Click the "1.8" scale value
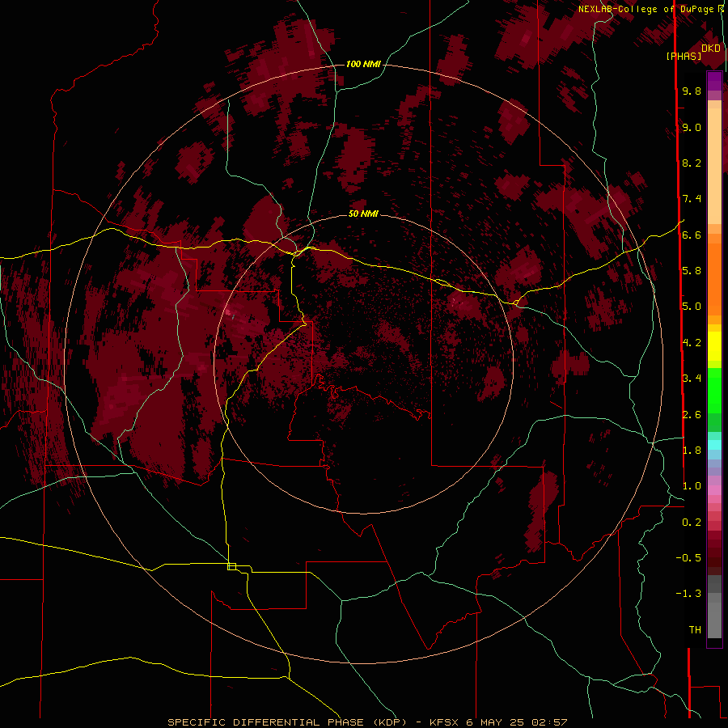 pyautogui.click(x=692, y=450)
